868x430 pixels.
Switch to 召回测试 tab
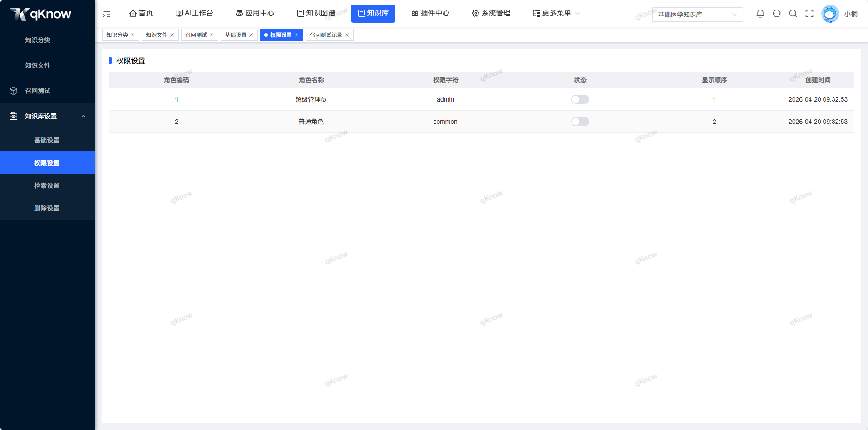coord(196,35)
